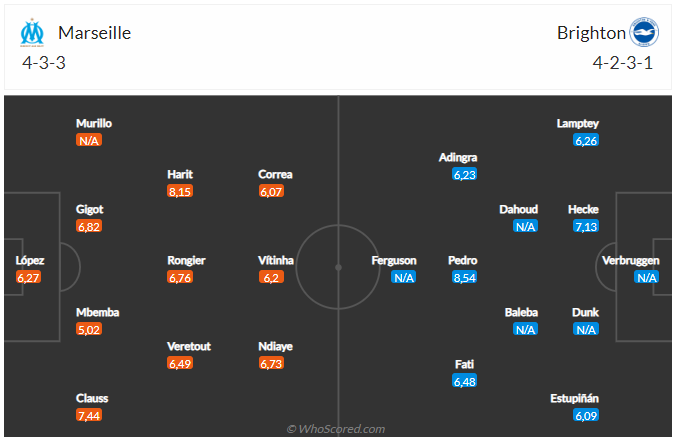Select Verbruggen's N/A rating badge
The width and height of the screenshot is (679, 437).
point(646,278)
